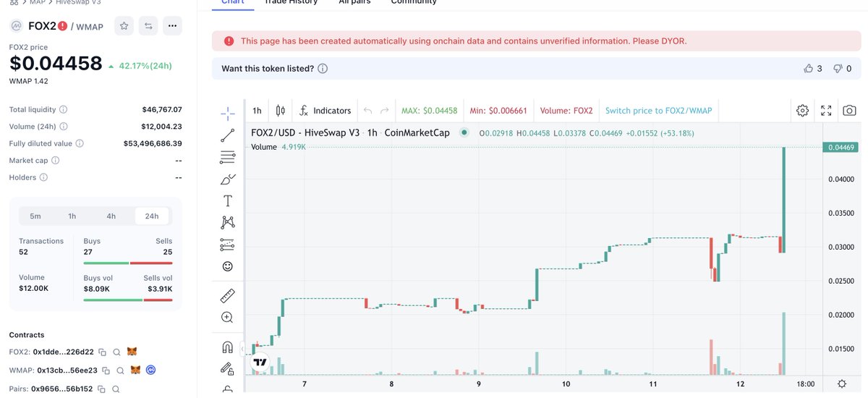The width and height of the screenshot is (868, 398).
Task: Show Holders info tooltip
Action: coord(43,177)
